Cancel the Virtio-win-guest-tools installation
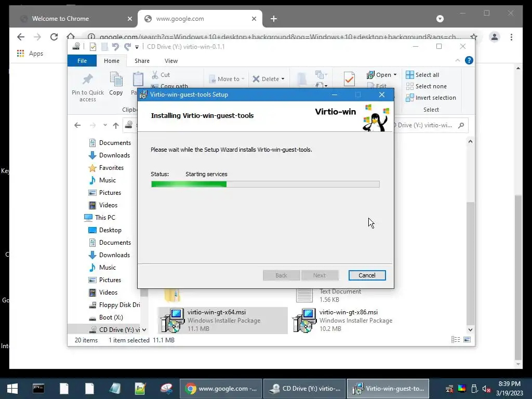The width and height of the screenshot is (532, 399). (x=367, y=275)
